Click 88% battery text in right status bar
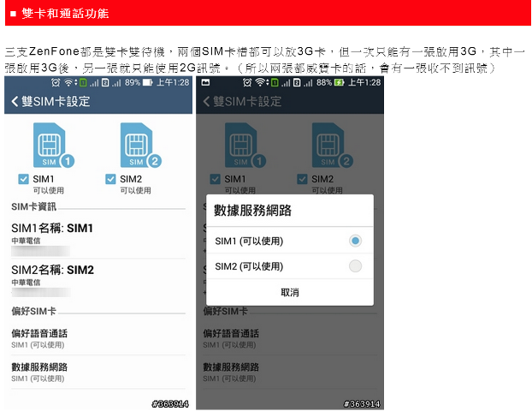Viewport: 532px width, 411px height. [324, 82]
